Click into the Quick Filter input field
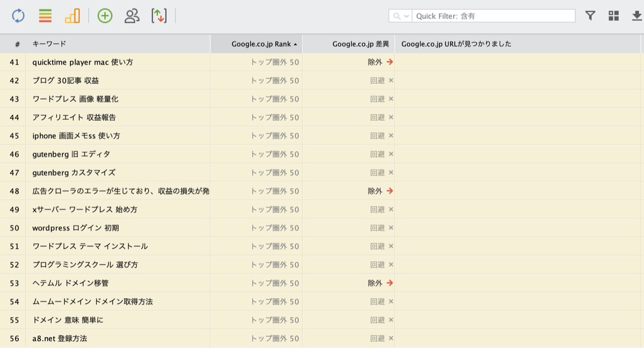 pos(494,16)
